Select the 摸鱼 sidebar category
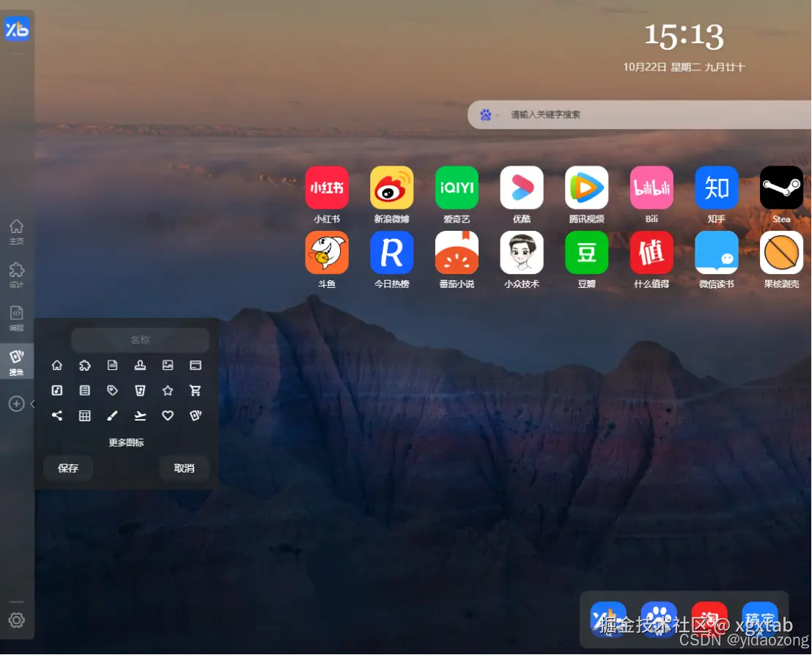Image resolution: width=812 pixels, height=655 pixels. pyautogui.click(x=17, y=361)
